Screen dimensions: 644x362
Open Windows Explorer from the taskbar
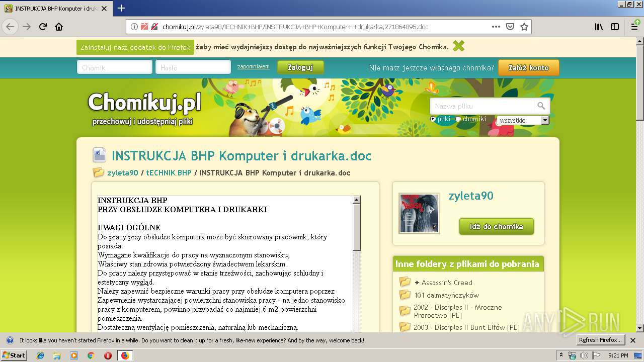[57, 355]
